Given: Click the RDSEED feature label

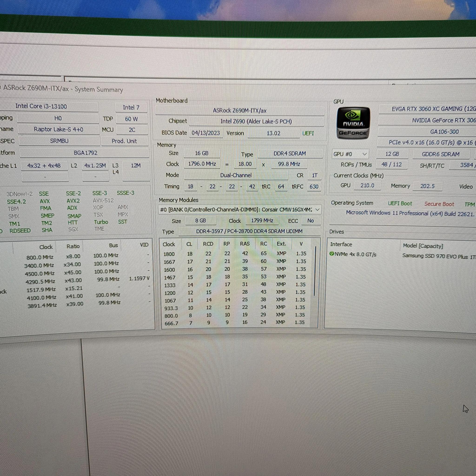Looking at the screenshot, I should 20,231.
